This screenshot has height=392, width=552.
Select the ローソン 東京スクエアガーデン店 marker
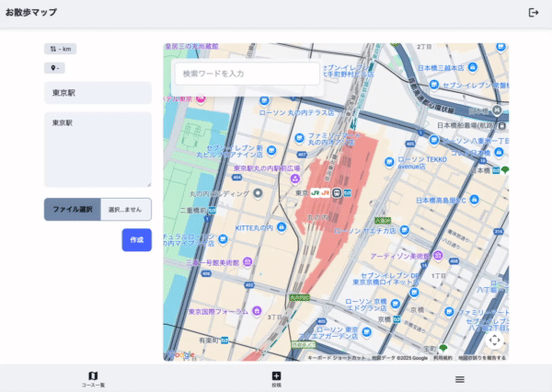366,331
